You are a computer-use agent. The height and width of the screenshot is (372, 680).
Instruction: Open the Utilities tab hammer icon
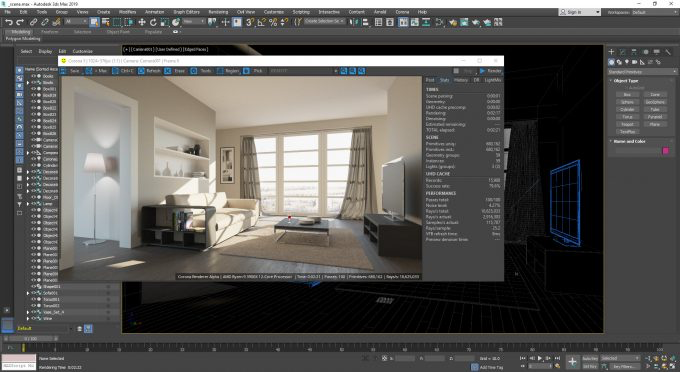(668, 52)
